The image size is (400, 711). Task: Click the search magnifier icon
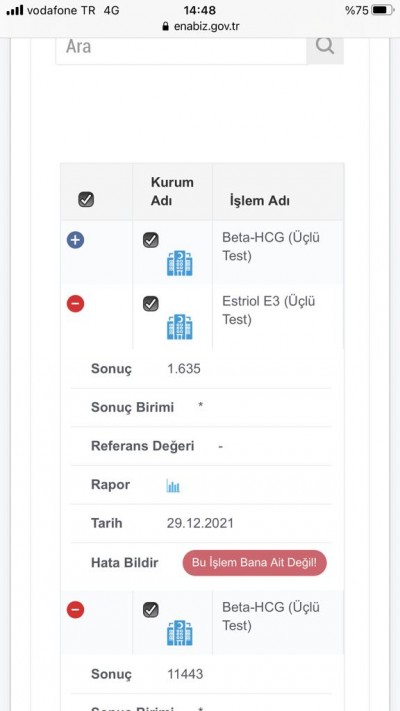pyautogui.click(x=325, y=46)
